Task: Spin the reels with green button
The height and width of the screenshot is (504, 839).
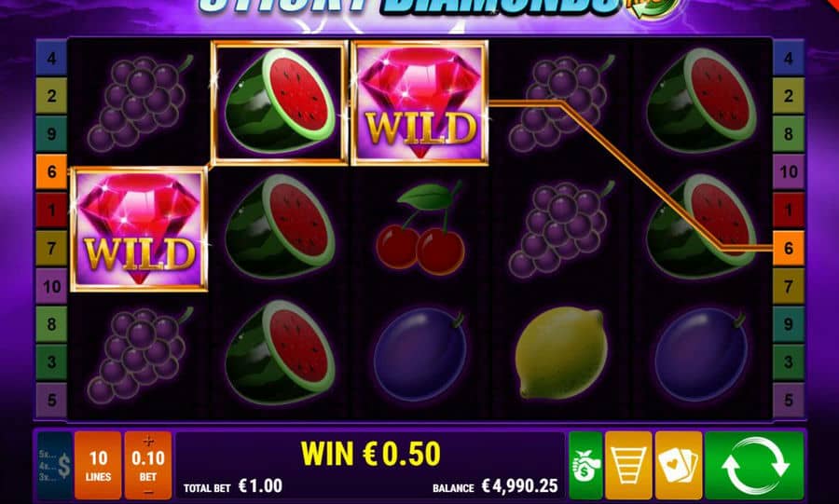Action: click(754, 465)
